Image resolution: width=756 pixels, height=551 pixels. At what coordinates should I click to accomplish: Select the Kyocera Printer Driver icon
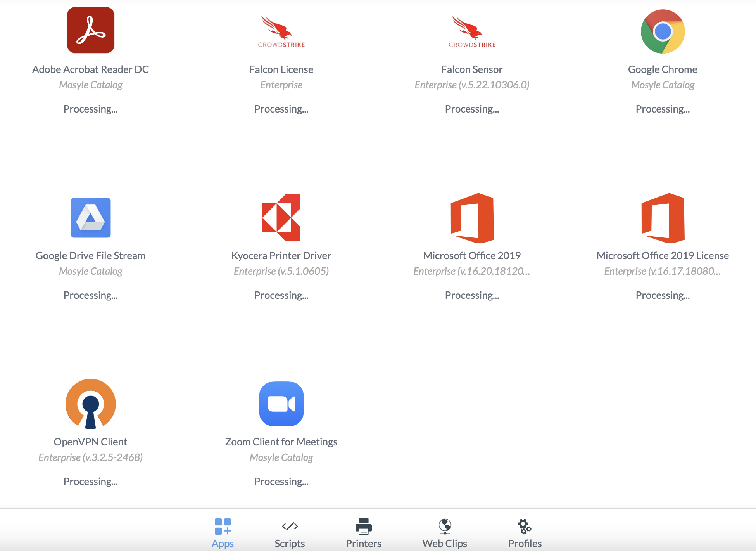(x=281, y=218)
